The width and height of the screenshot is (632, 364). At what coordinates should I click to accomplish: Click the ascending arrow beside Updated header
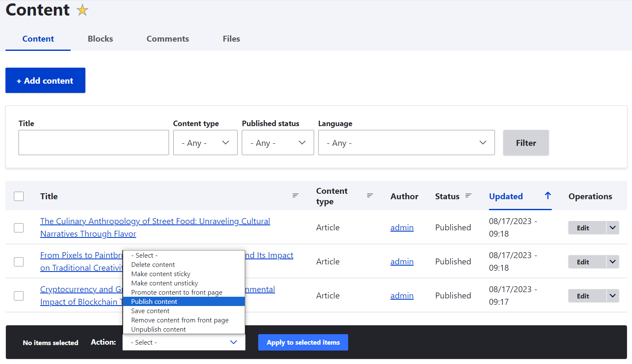point(547,196)
